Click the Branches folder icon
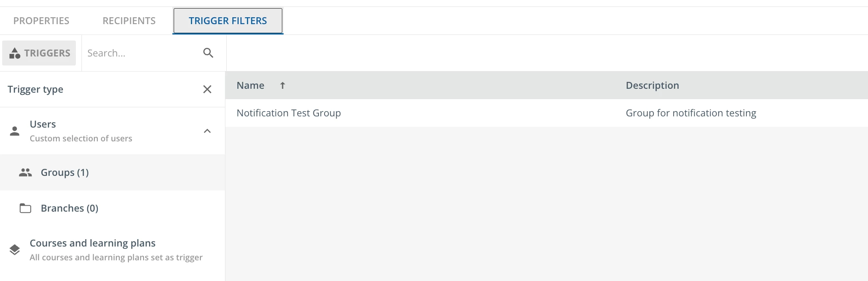Viewport: 868px width, 281px height. 25,209
